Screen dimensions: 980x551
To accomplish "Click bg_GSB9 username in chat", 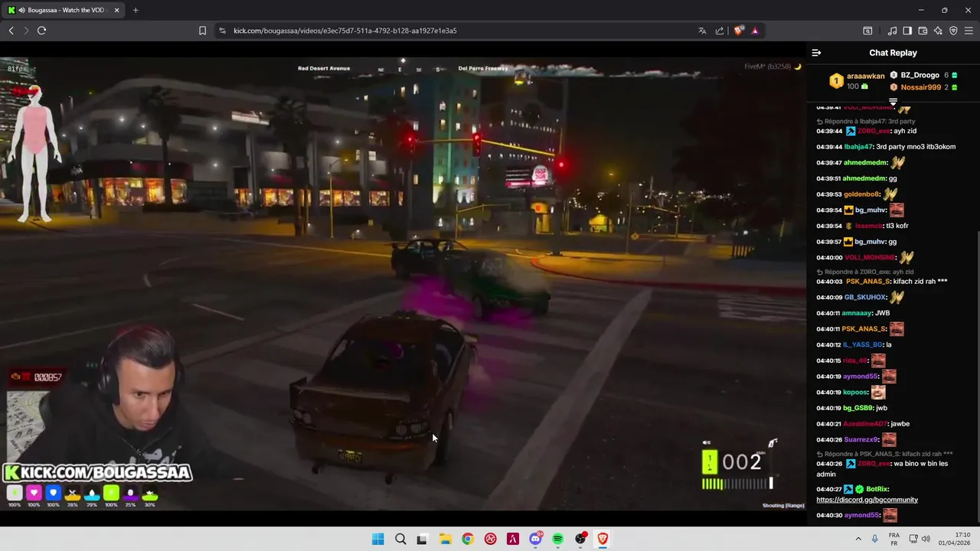I will coord(858,408).
